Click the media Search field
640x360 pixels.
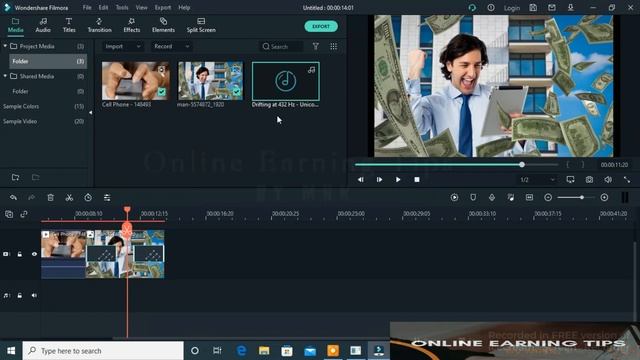tap(282, 47)
